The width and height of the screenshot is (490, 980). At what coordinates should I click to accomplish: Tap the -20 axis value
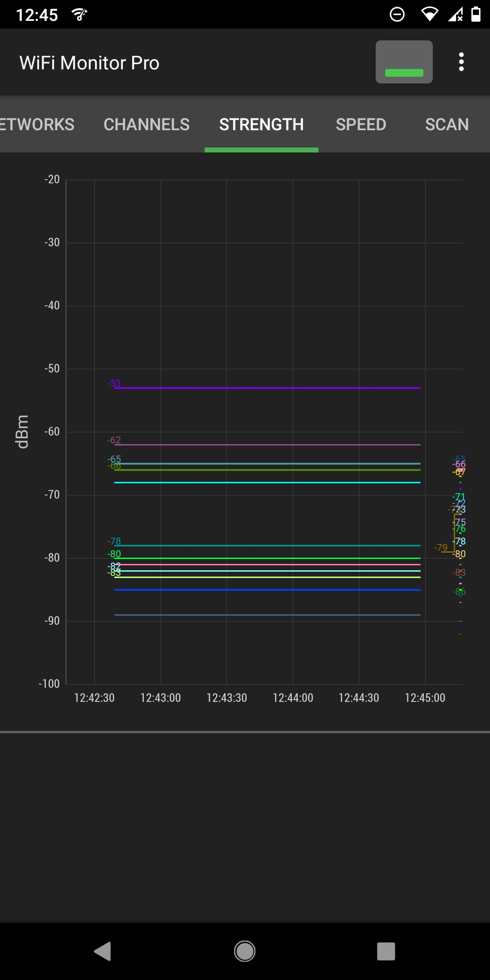pos(52,179)
